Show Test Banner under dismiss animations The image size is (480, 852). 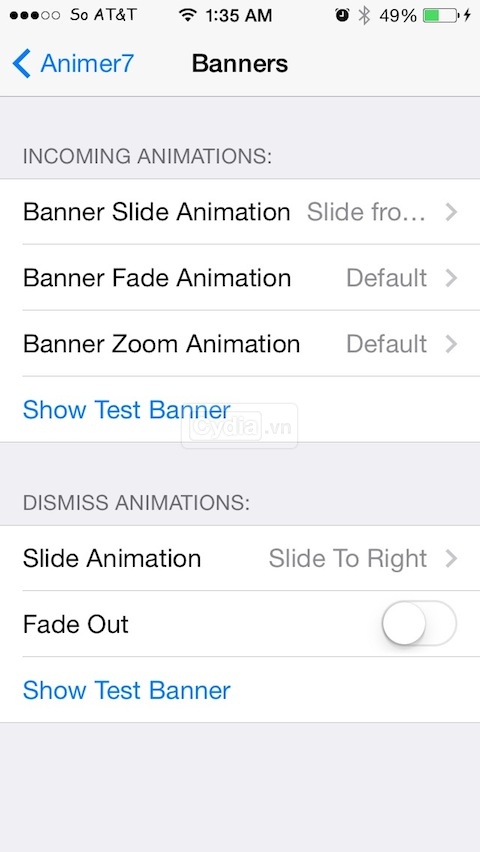[x=127, y=690]
